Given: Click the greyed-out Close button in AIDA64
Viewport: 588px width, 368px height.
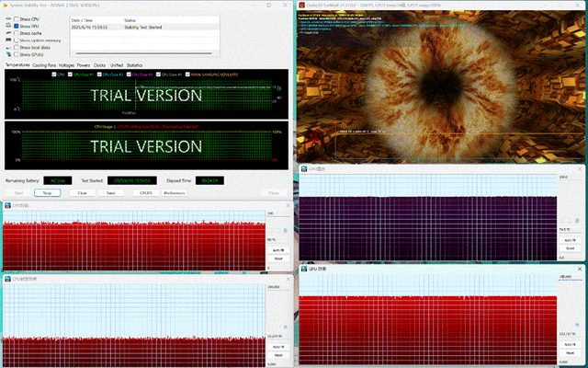Looking at the screenshot, I should click(x=274, y=193).
